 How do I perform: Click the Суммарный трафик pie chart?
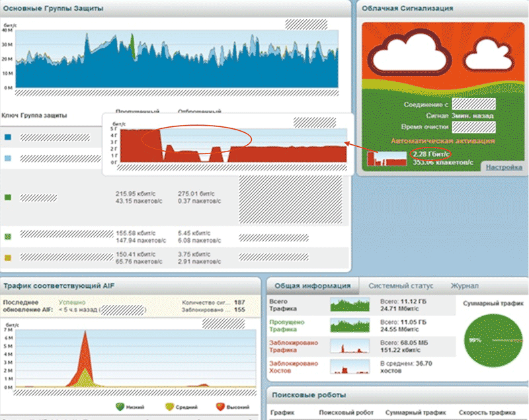tap(493, 341)
